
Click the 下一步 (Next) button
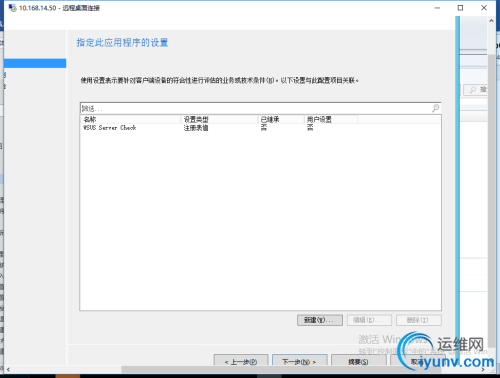tap(299, 361)
